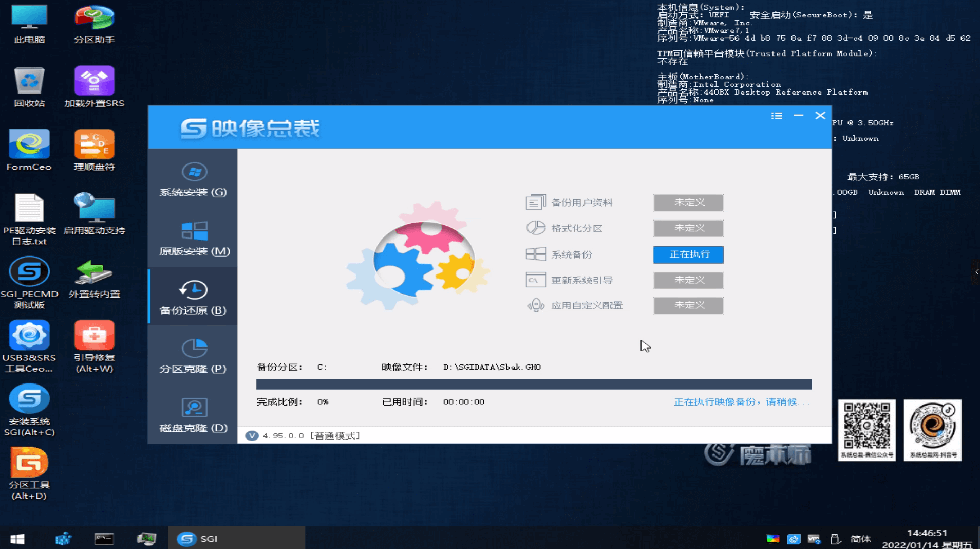The height and width of the screenshot is (549, 980).
Task: Launch 引导修复 (Alt+W) tool
Action: click(x=94, y=346)
